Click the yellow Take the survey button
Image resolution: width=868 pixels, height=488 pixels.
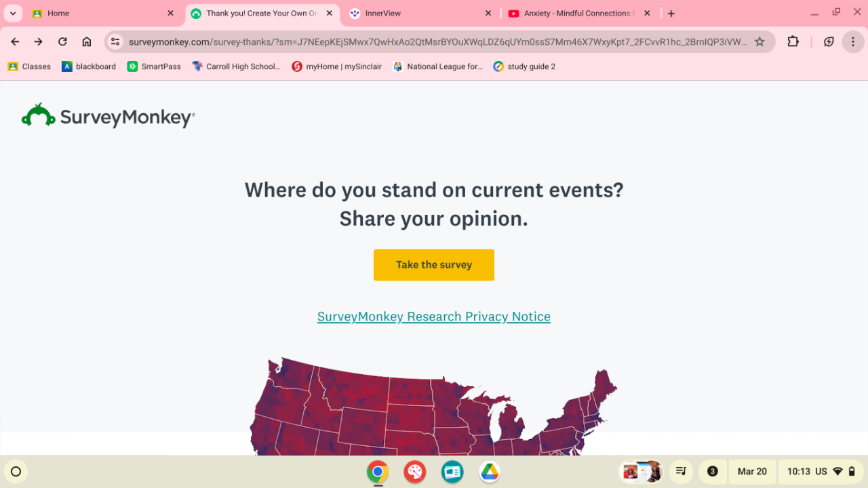point(434,265)
